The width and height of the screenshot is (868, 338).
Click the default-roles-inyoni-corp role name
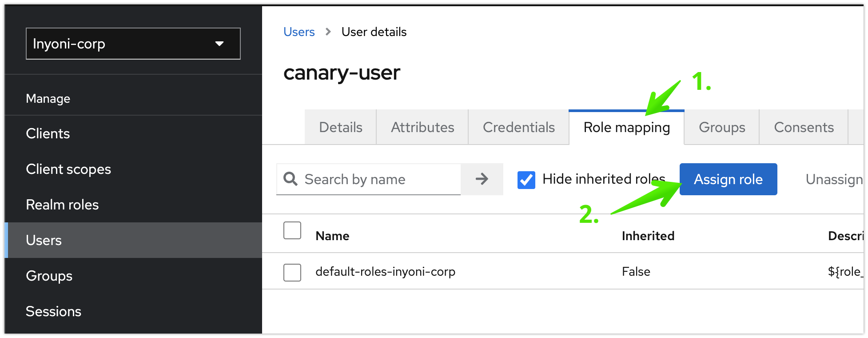coord(385,272)
